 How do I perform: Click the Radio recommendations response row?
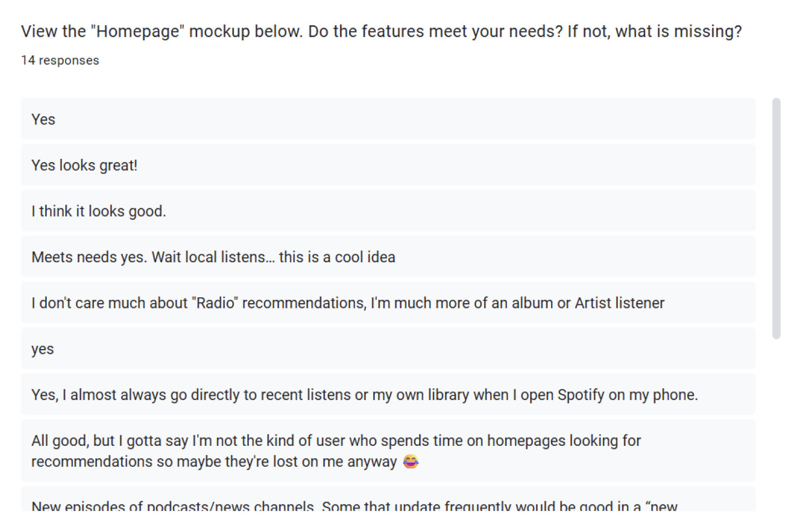pos(388,303)
